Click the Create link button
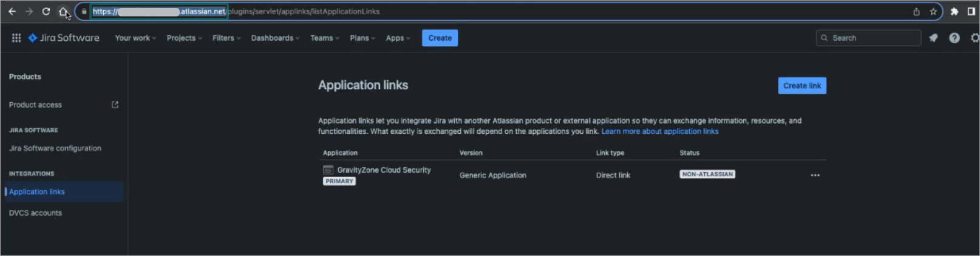 click(802, 86)
